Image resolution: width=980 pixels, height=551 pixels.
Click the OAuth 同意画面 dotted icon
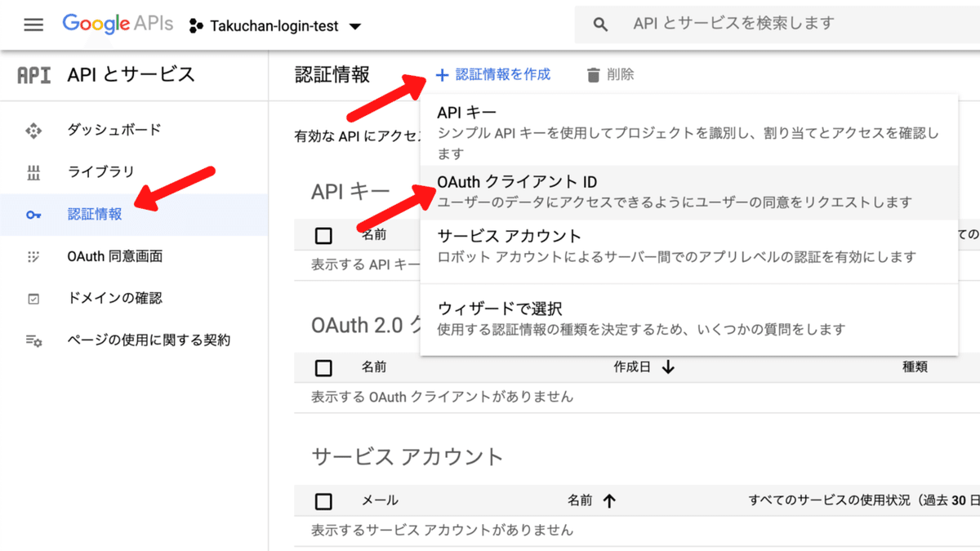tap(33, 256)
